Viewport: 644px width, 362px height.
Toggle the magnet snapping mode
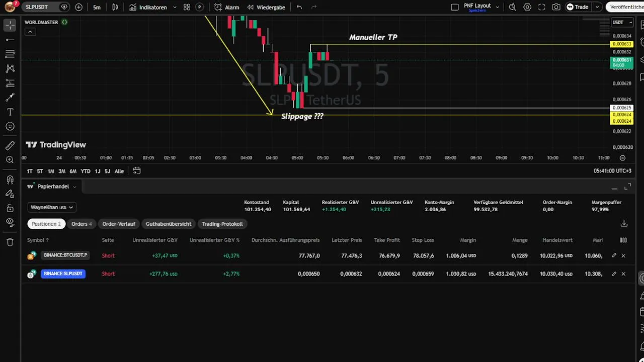coord(10,179)
